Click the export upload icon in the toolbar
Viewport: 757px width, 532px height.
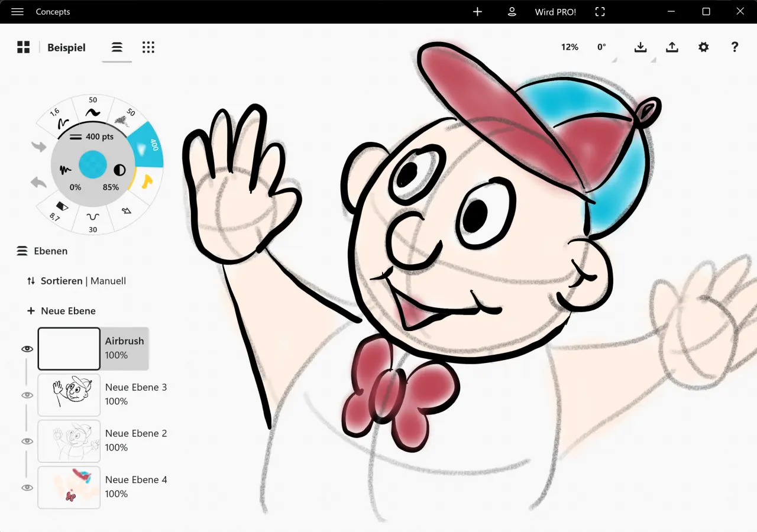pyautogui.click(x=672, y=47)
